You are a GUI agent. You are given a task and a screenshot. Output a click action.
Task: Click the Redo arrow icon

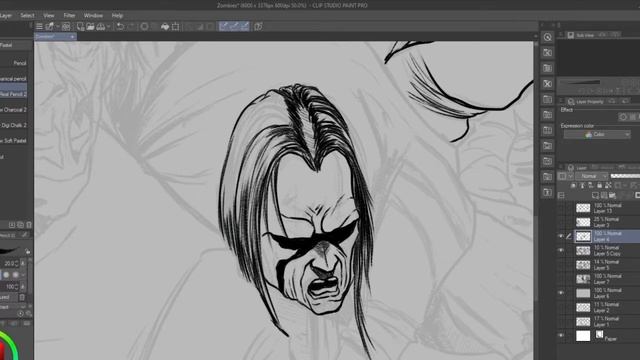131,27
